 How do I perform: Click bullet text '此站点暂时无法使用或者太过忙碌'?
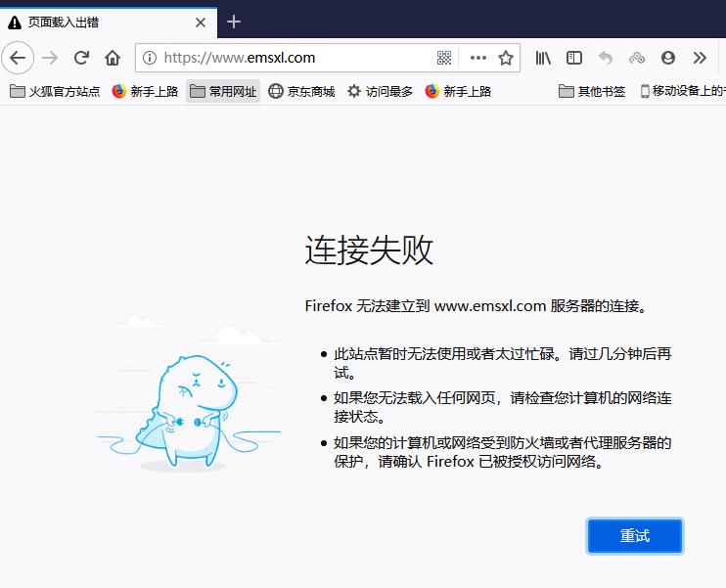444,354
